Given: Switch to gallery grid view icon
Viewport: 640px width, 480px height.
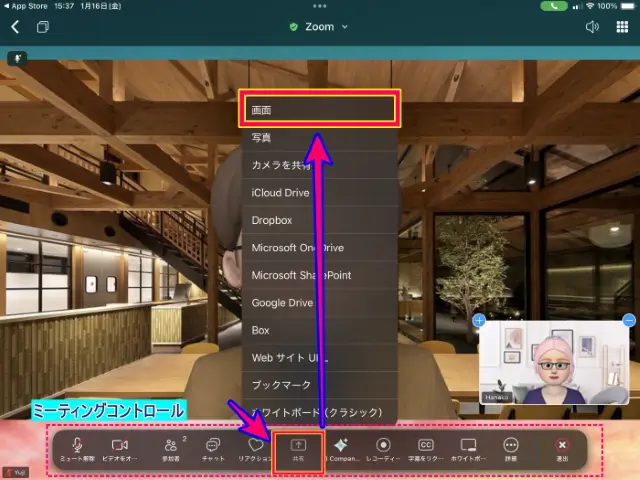Looking at the screenshot, I should 622,27.
